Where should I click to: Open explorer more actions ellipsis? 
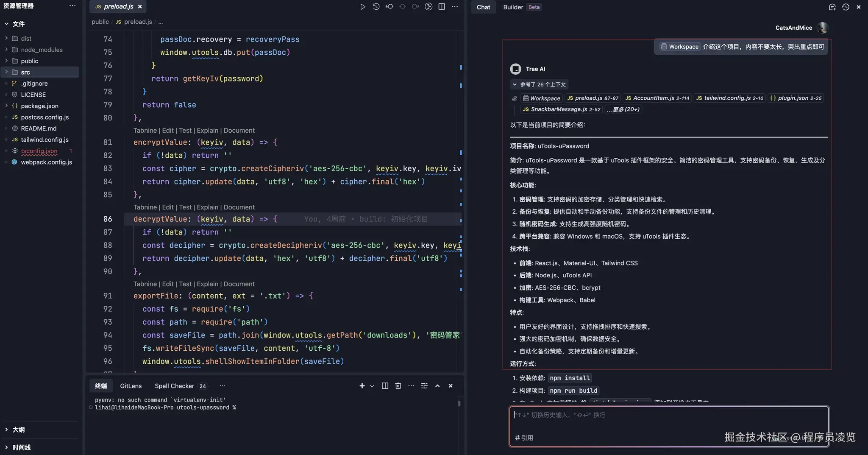coord(72,6)
